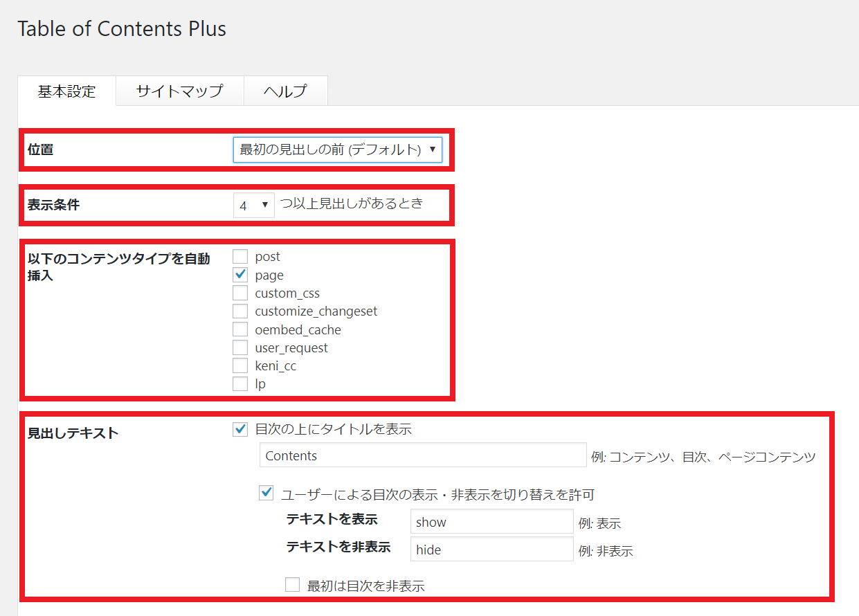Click the 位置 setting label
The image size is (859, 616).
tap(40, 149)
